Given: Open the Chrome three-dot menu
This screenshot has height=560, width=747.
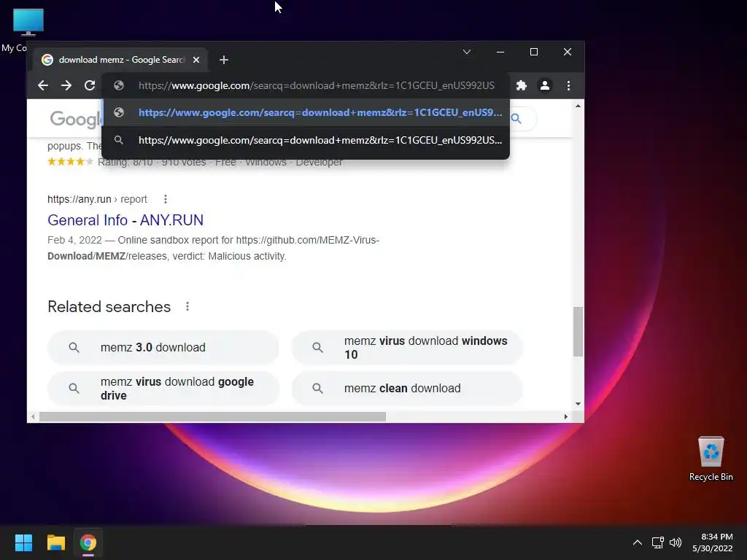Looking at the screenshot, I should tap(568, 86).
